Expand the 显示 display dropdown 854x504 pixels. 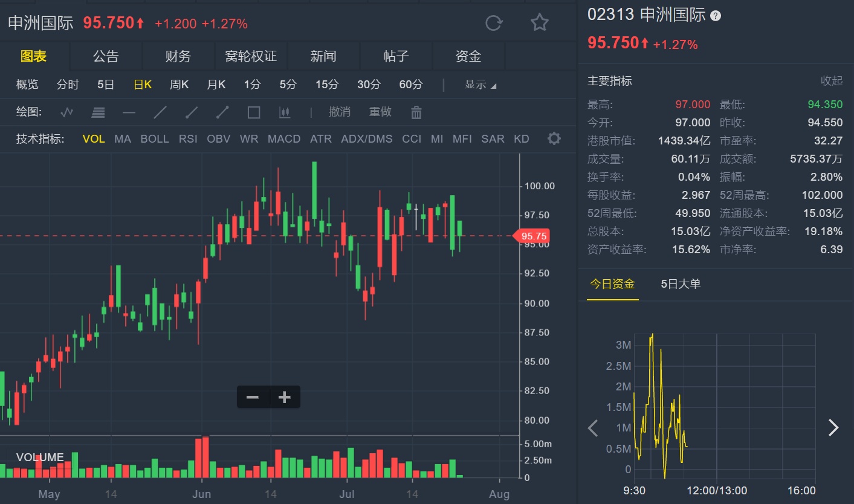[480, 85]
